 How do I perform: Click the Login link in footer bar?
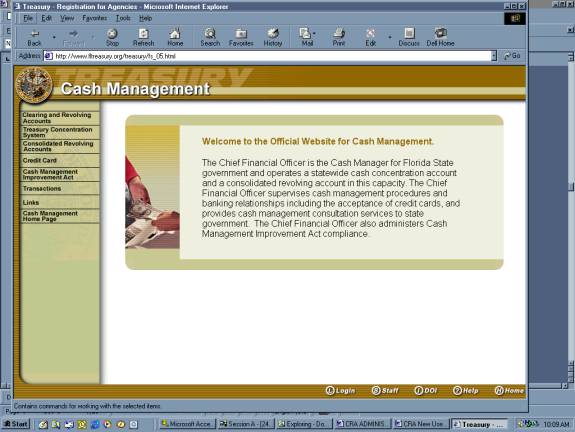(341, 391)
